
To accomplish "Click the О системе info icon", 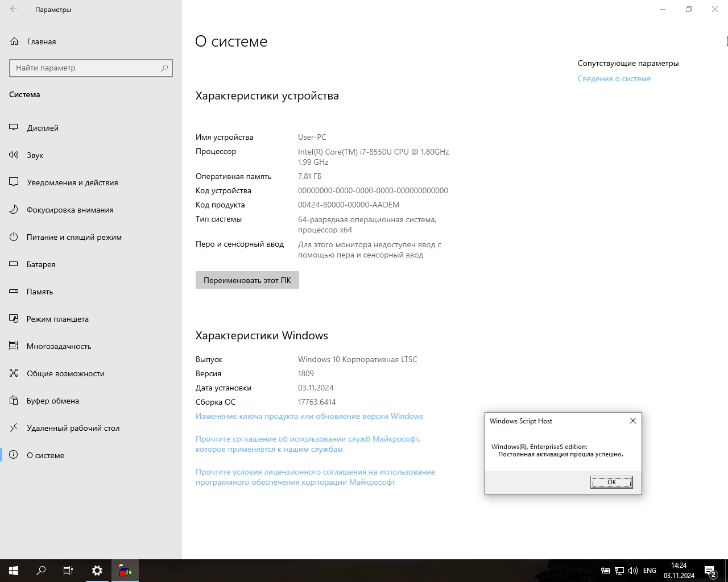I will click(x=14, y=455).
